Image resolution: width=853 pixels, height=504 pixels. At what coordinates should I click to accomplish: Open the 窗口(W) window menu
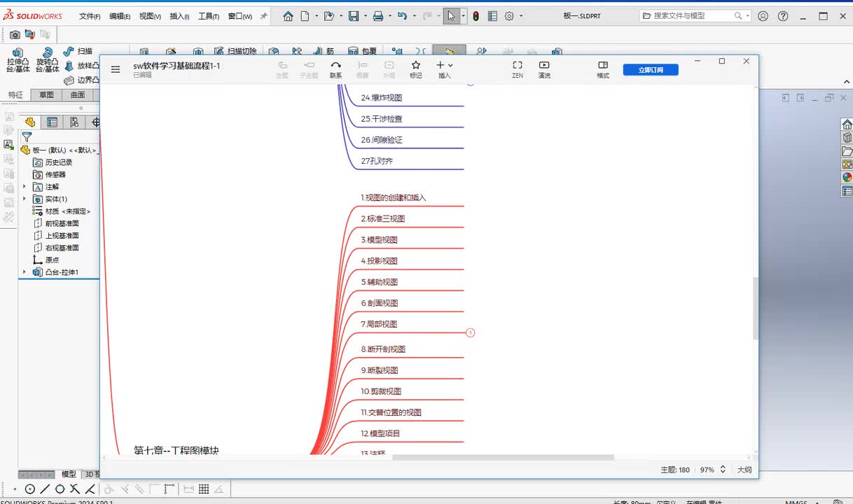click(240, 16)
